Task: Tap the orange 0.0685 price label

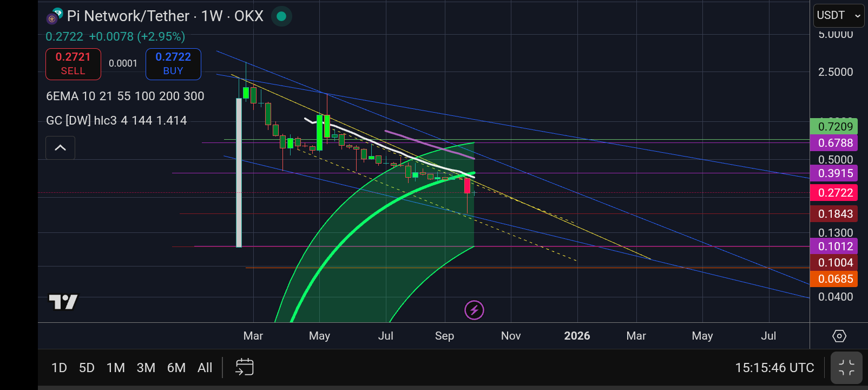Action: tap(834, 279)
